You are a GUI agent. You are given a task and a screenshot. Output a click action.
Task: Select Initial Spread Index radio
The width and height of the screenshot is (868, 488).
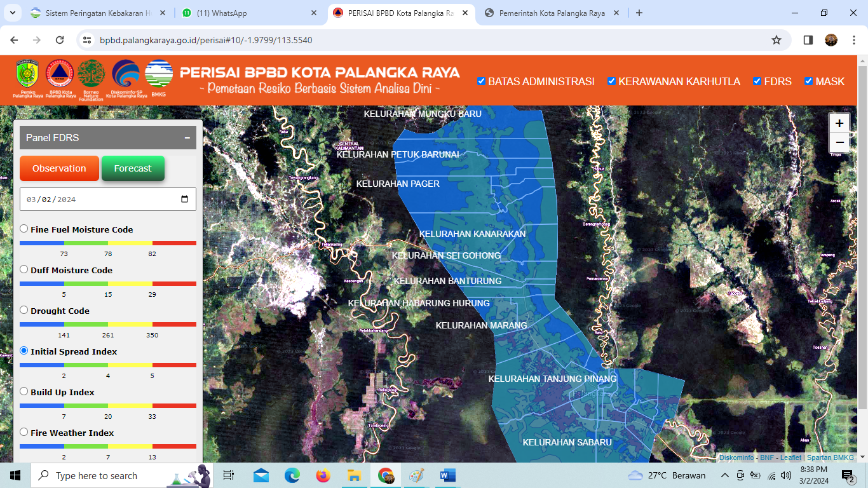(24, 351)
